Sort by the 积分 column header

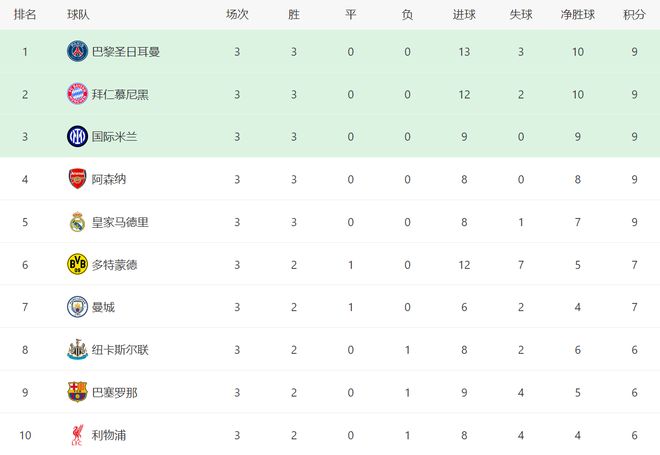coord(634,15)
